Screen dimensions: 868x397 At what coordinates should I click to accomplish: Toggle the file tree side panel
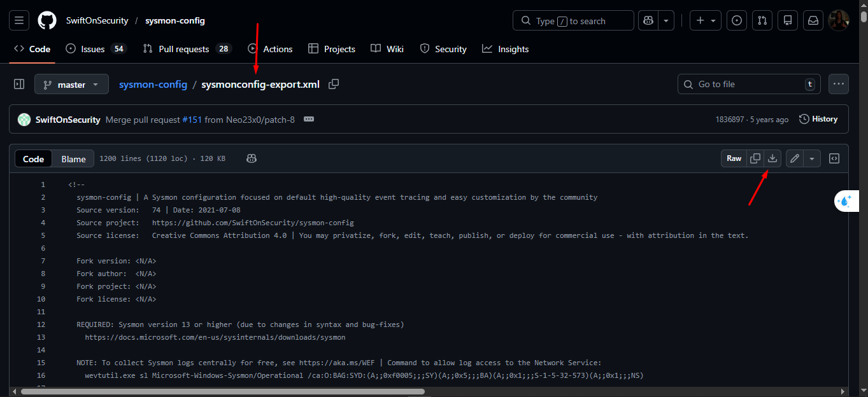click(18, 83)
